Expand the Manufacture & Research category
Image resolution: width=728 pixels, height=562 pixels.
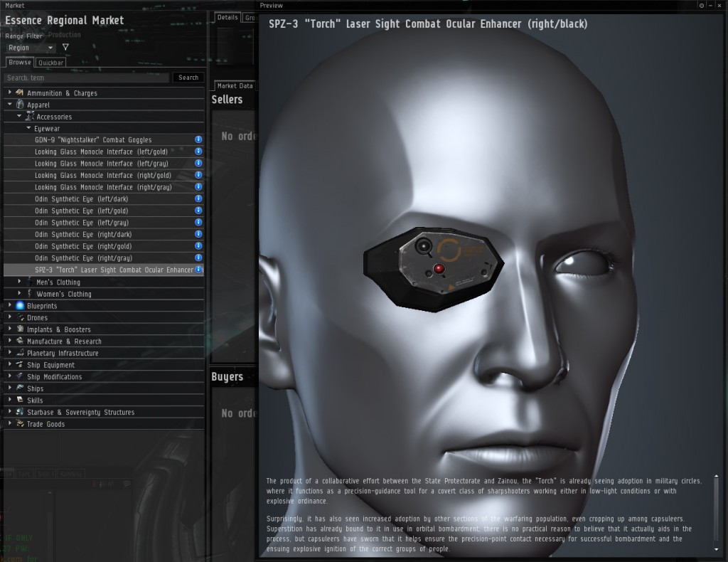coord(10,341)
